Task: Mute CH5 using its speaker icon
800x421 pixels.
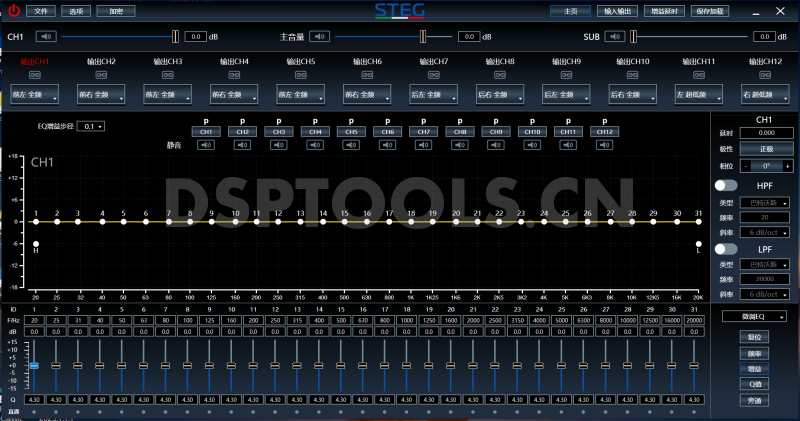Action: pyautogui.click(x=350, y=145)
